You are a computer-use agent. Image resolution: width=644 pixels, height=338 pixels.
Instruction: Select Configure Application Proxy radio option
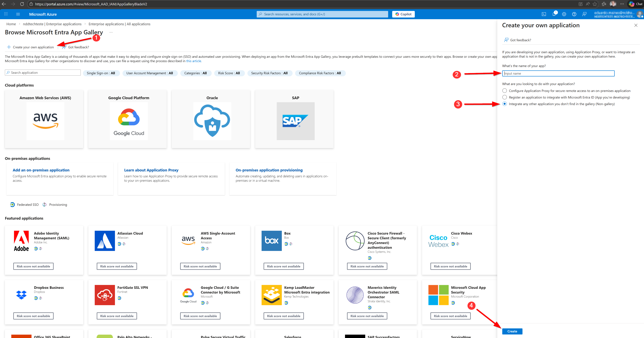pyautogui.click(x=504, y=91)
